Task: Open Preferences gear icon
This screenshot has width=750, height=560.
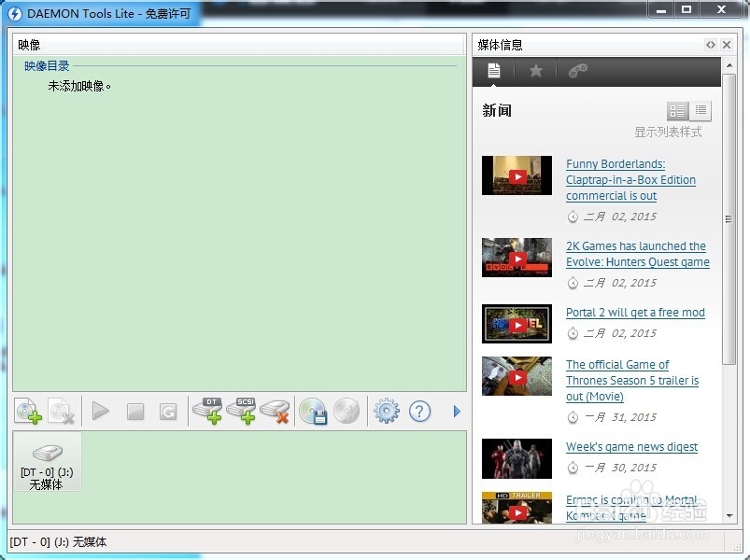Action: (387, 411)
